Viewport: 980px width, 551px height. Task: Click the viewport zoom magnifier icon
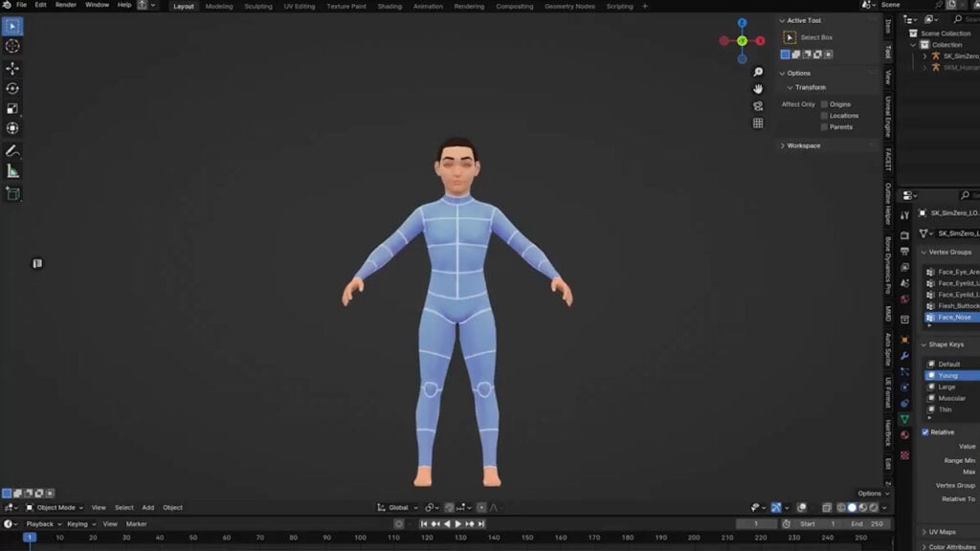tap(758, 72)
